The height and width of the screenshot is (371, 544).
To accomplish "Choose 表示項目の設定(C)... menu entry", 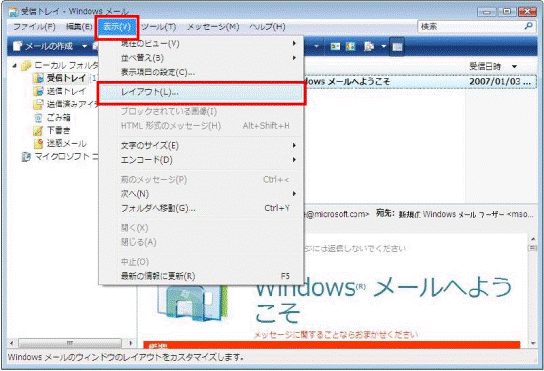I will pyautogui.click(x=201, y=72).
